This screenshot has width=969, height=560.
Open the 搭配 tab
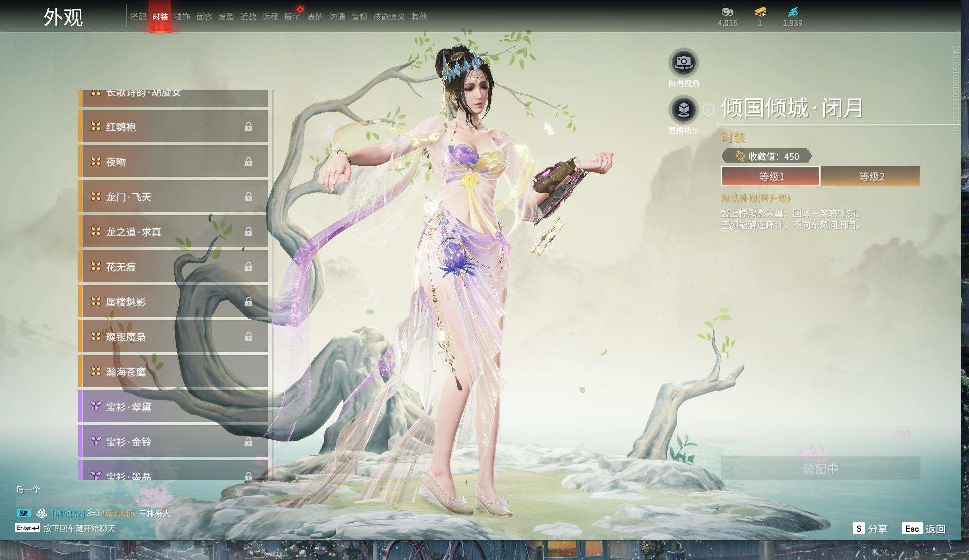pyautogui.click(x=138, y=17)
